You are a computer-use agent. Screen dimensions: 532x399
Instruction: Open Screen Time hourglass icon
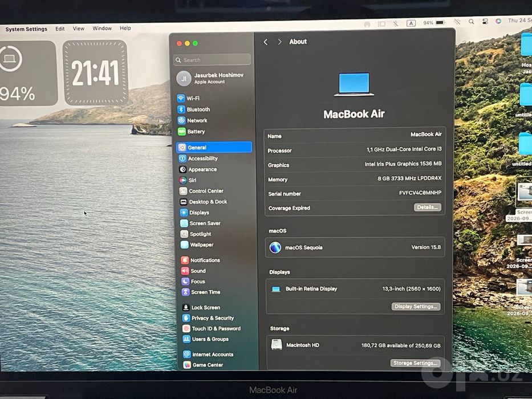(x=185, y=292)
